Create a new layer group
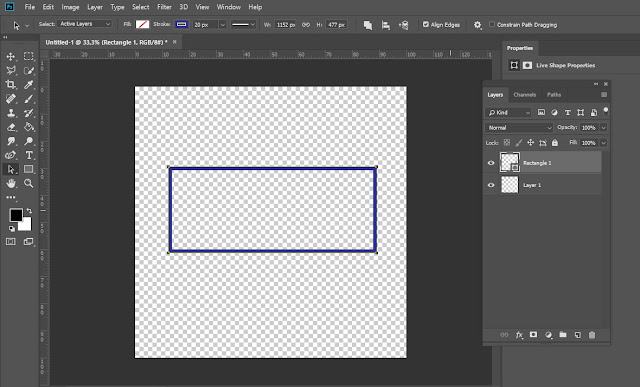 point(563,335)
